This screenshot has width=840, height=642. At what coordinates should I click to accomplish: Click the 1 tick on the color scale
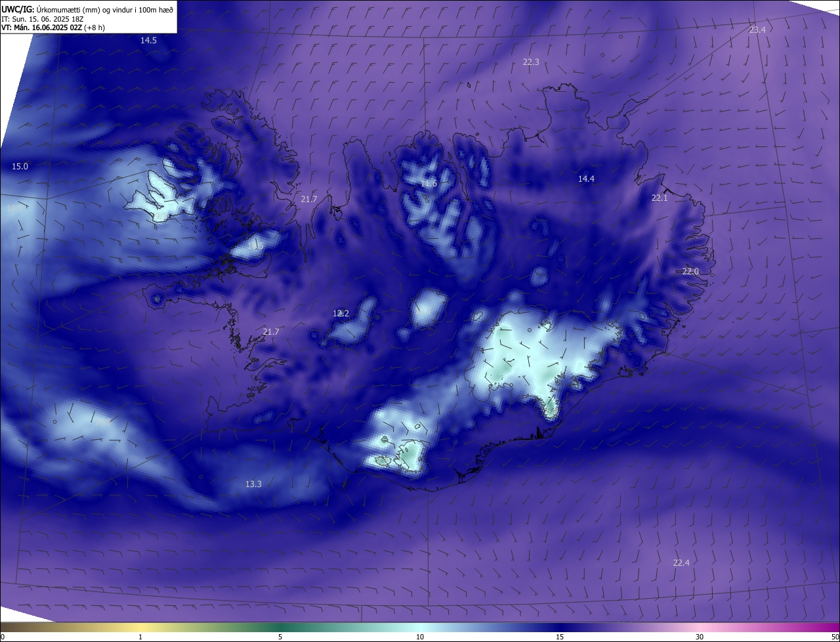[x=140, y=637]
